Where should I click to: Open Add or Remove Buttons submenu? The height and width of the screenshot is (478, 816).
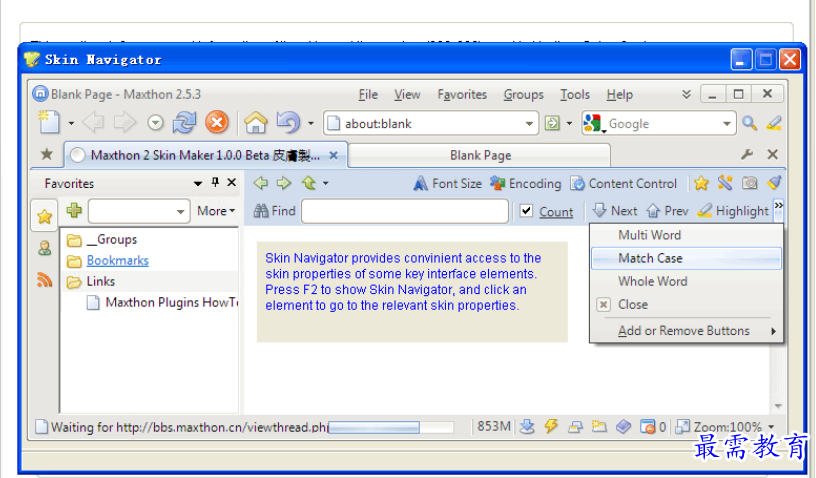pyautogui.click(x=686, y=331)
